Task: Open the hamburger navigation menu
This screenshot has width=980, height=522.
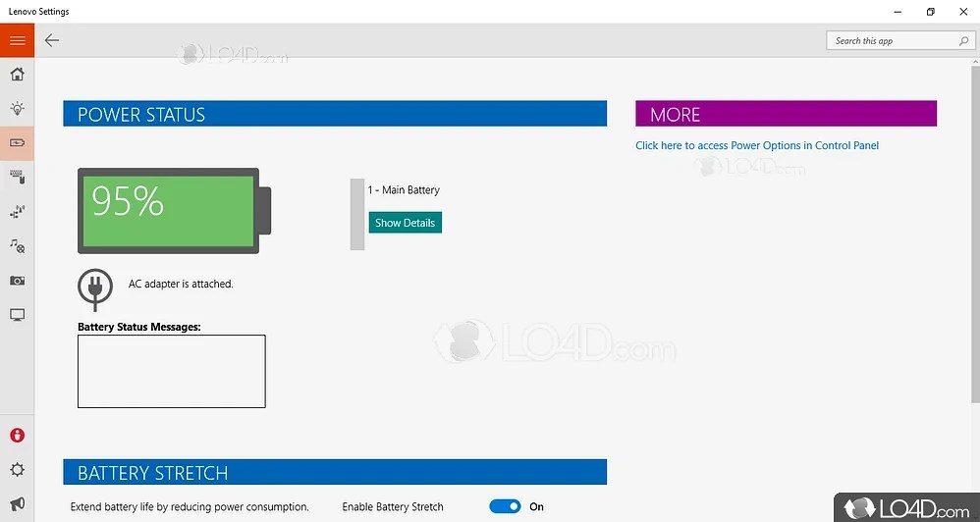Action: tap(17, 40)
